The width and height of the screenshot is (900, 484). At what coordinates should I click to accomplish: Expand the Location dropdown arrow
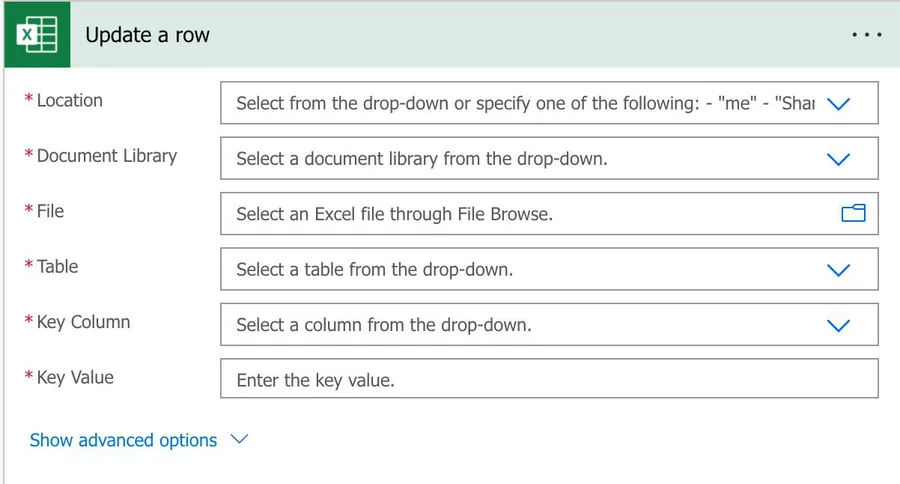[838, 103]
